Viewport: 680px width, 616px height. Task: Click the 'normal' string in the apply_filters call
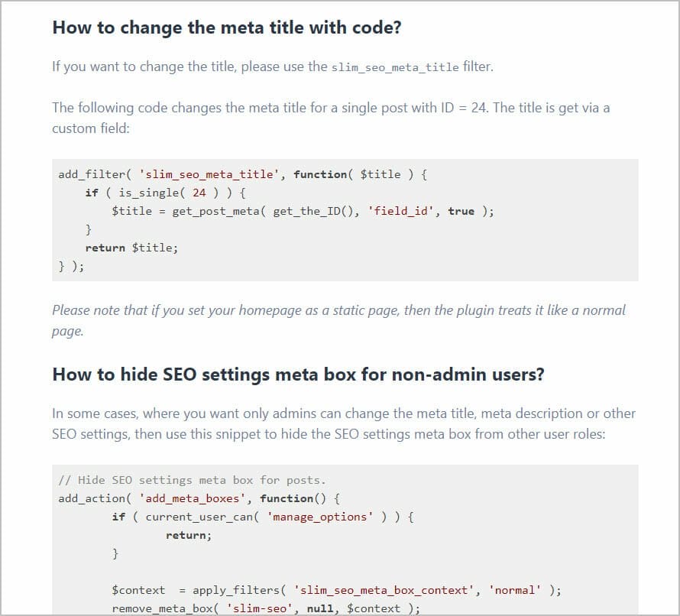[515, 591]
